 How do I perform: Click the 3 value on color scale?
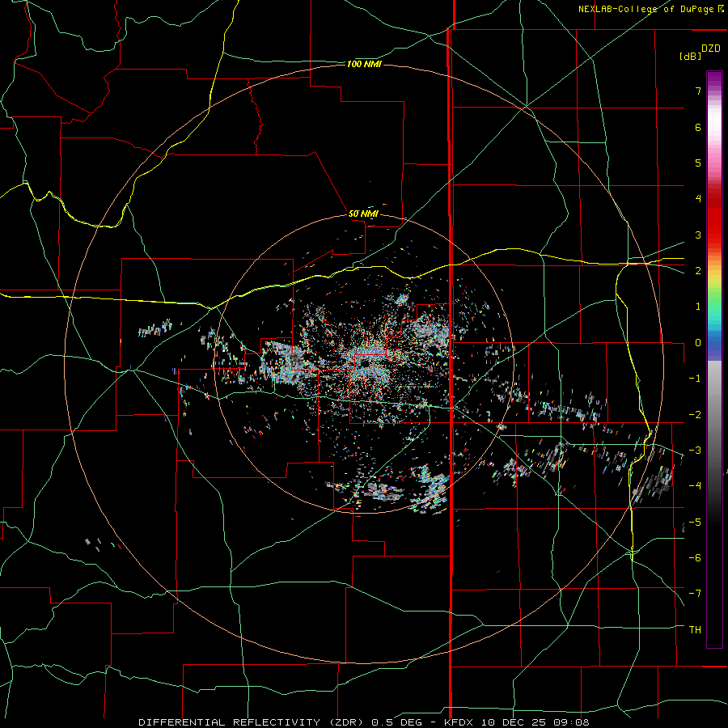pyautogui.click(x=698, y=235)
